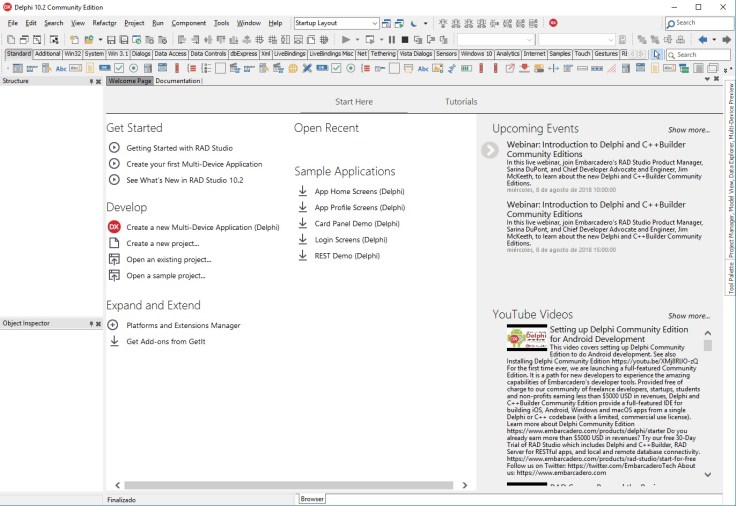
Task: Pin the Object Inspector panel
Action: point(90,324)
